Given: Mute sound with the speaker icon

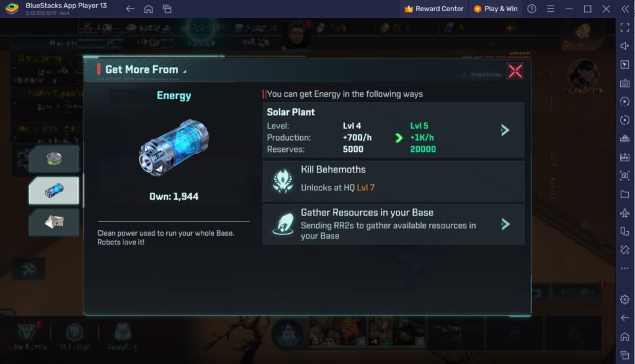Looking at the screenshot, I should tap(623, 46).
